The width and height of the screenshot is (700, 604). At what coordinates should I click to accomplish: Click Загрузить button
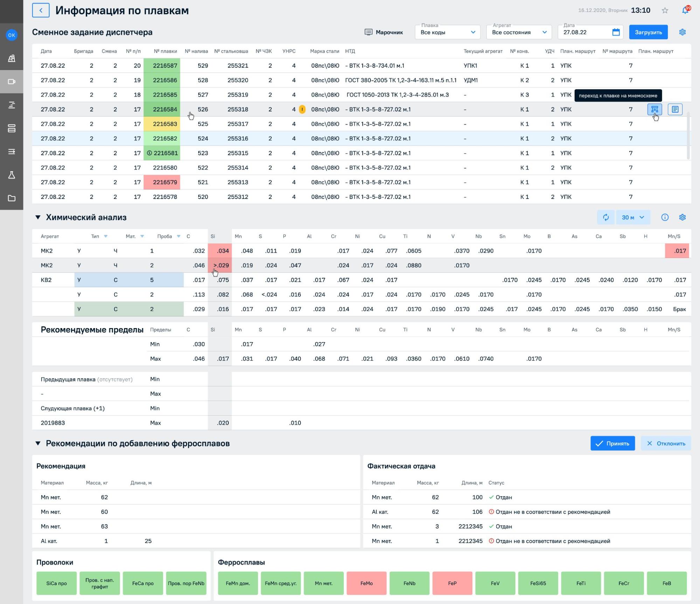(648, 32)
